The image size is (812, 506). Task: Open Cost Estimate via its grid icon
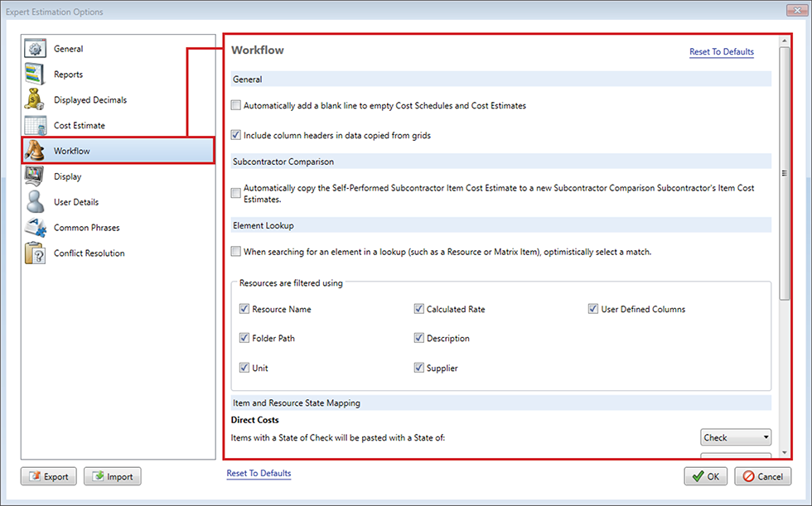click(36, 126)
